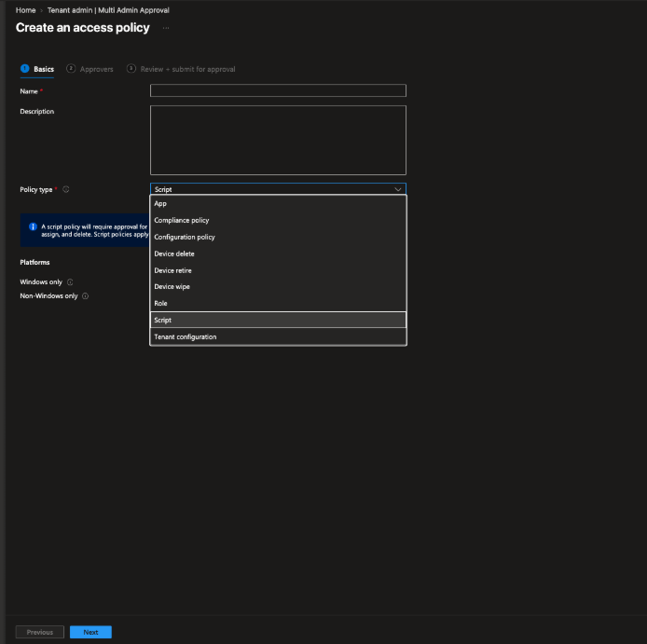Select Configuration policy option

(278, 237)
